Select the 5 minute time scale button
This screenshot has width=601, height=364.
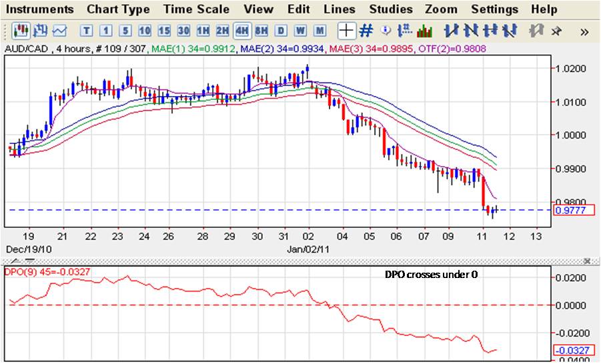[x=125, y=31]
